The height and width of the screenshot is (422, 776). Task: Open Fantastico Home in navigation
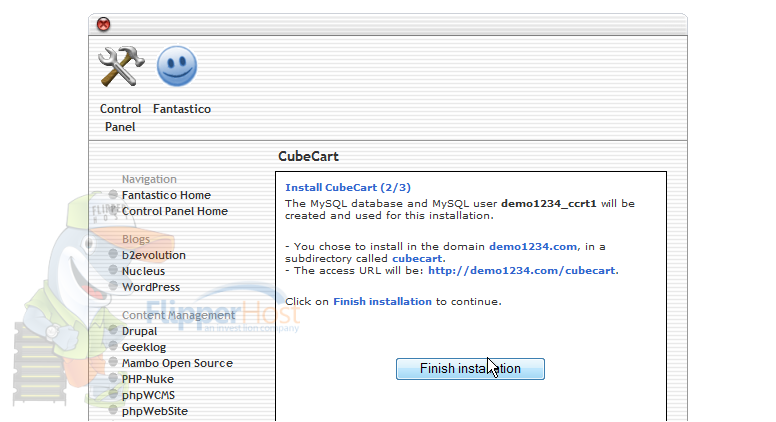166,195
